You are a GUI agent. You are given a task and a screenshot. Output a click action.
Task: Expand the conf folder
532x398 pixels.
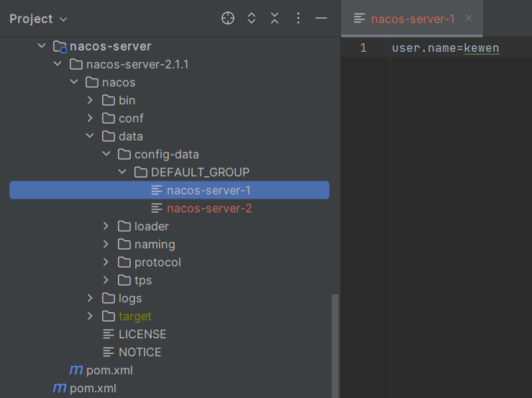pyautogui.click(x=90, y=118)
